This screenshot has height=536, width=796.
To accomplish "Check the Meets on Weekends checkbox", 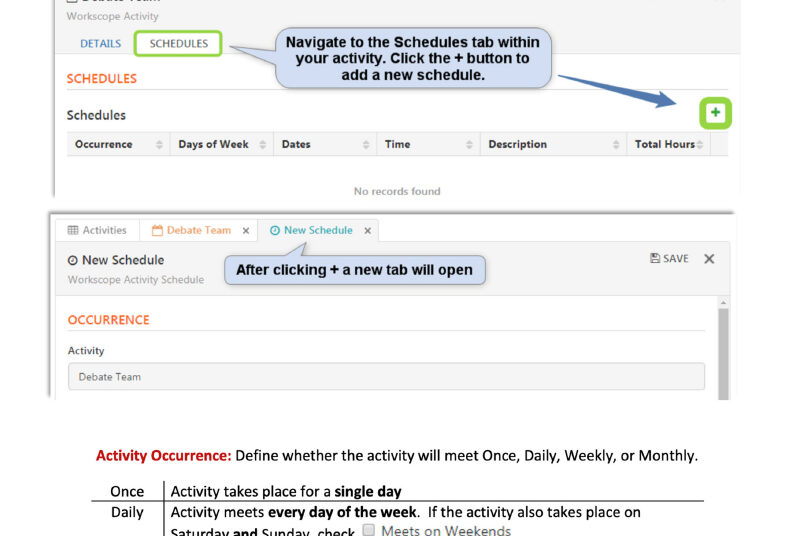I will tap(369, 530).
